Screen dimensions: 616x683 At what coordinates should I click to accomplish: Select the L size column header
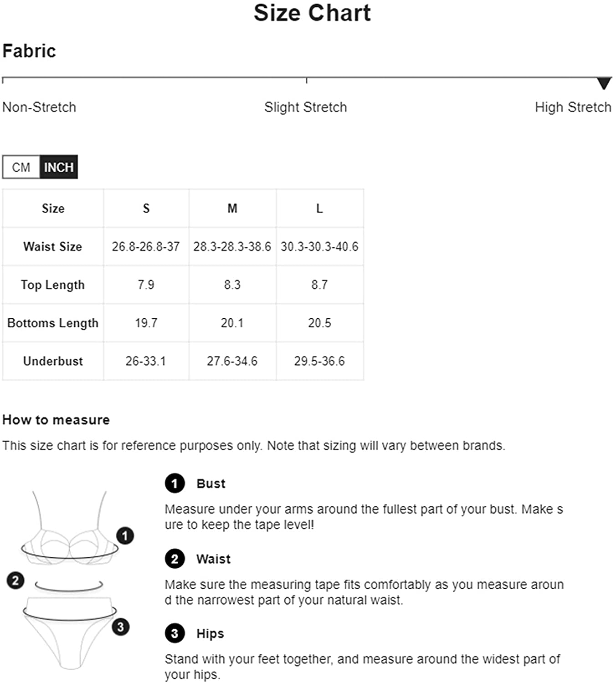click(x=319, y=209)
